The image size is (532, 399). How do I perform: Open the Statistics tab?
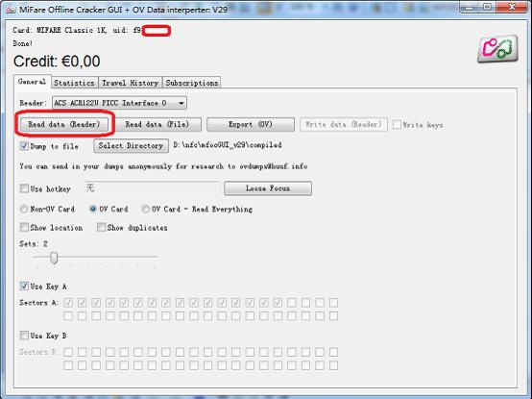[74, 83]
